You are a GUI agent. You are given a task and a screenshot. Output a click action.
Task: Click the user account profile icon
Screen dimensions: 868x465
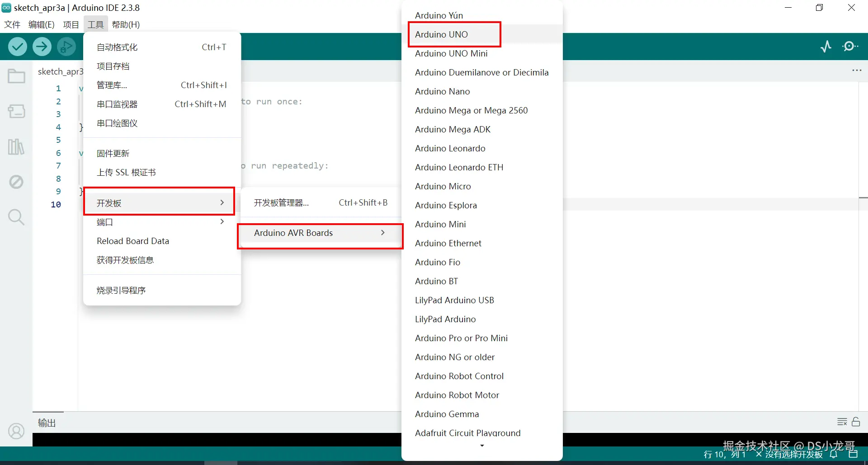[x=16, y=431]
